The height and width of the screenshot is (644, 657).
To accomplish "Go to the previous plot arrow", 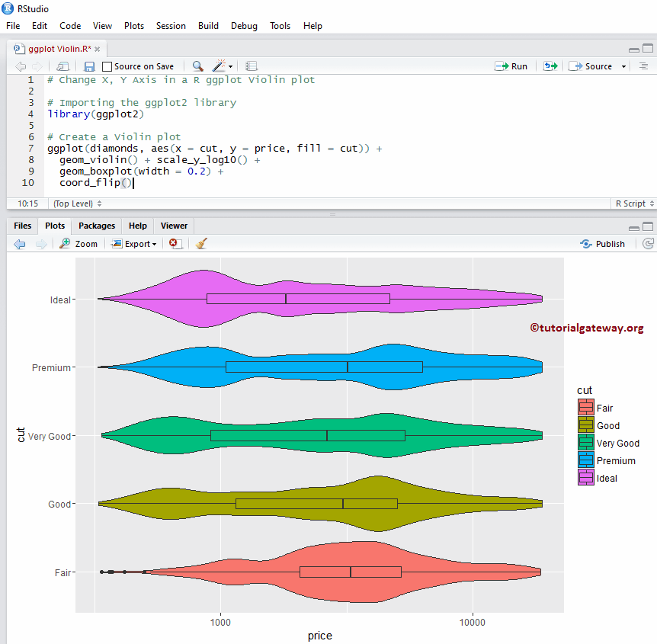I will point(20,244).
